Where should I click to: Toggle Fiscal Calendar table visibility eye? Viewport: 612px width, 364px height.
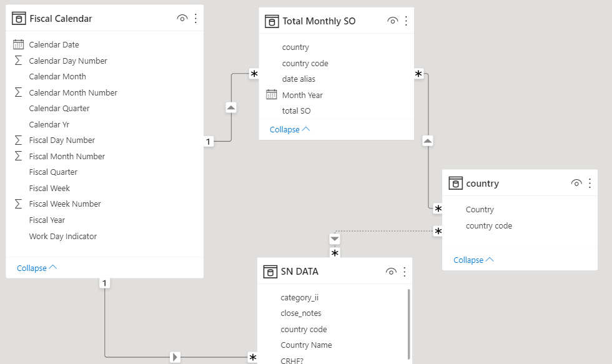(182, 18)
